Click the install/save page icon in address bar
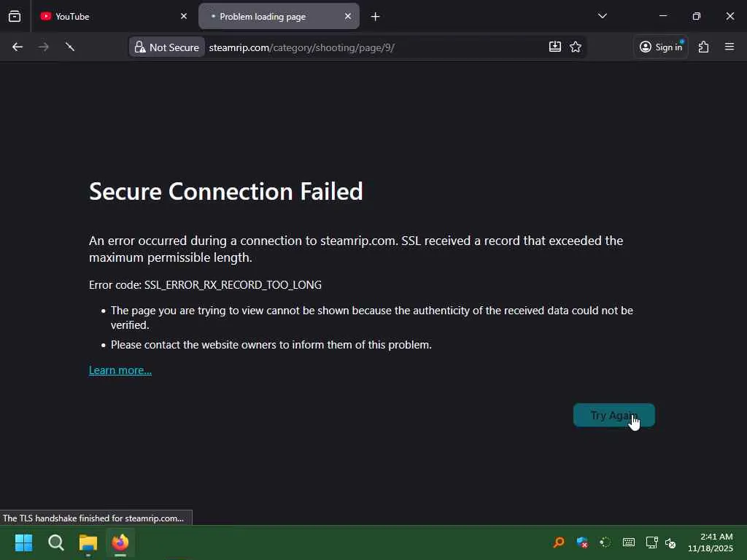This screenshot has width=747, height=560. [x=555, y=47]
